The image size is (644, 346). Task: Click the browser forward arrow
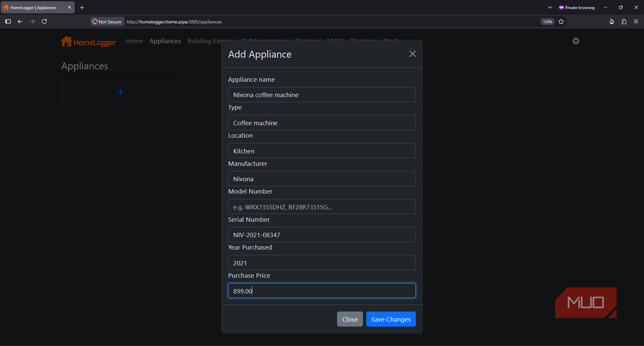click(32, 21)
